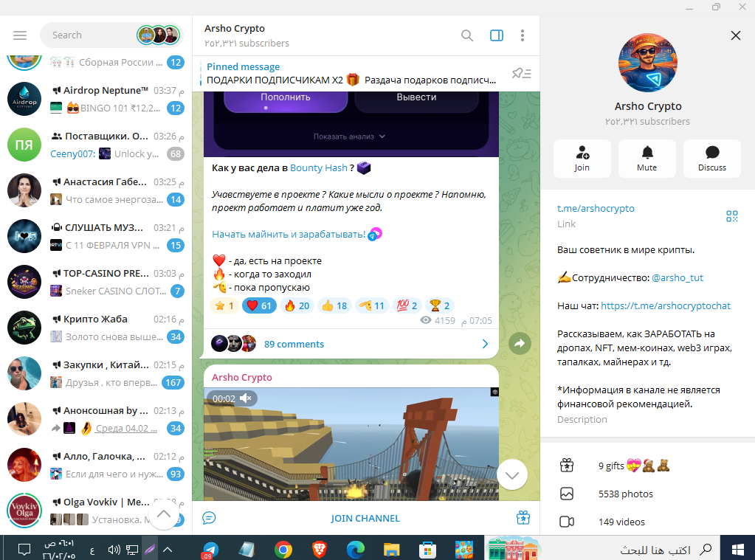Close the channel info panel
Screen dimensions: 755x560
735,35
